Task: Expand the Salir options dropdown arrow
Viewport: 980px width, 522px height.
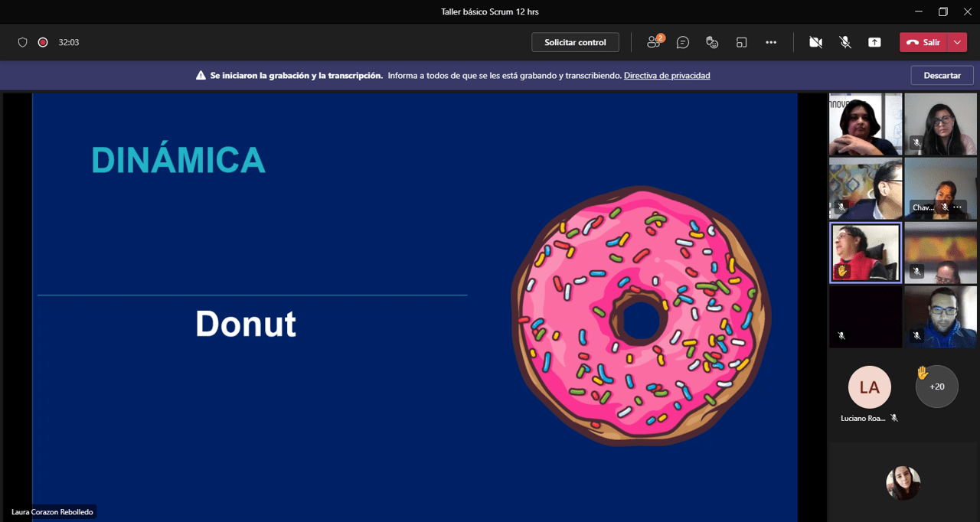Action: (958, 43)
